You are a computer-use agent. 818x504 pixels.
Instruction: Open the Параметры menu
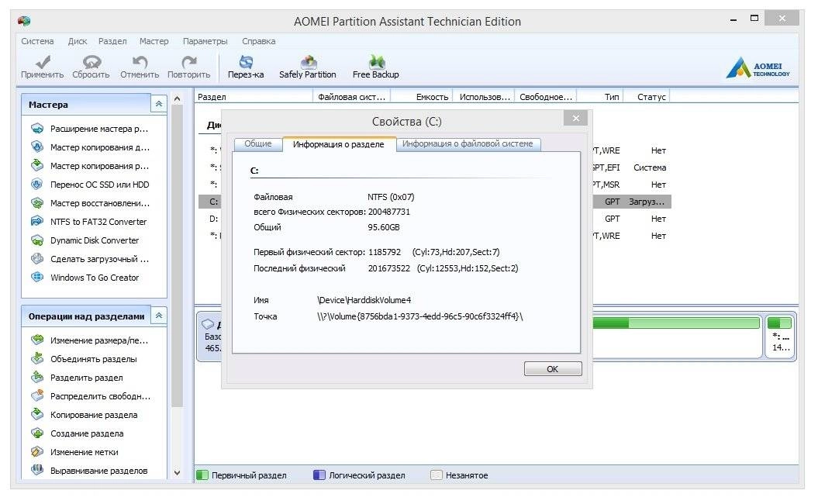click(205, 41)
